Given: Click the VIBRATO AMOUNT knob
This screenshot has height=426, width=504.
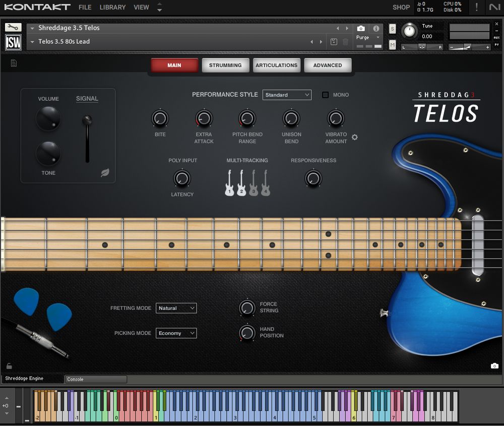Looking at the screenshot, I should (336, 118).
